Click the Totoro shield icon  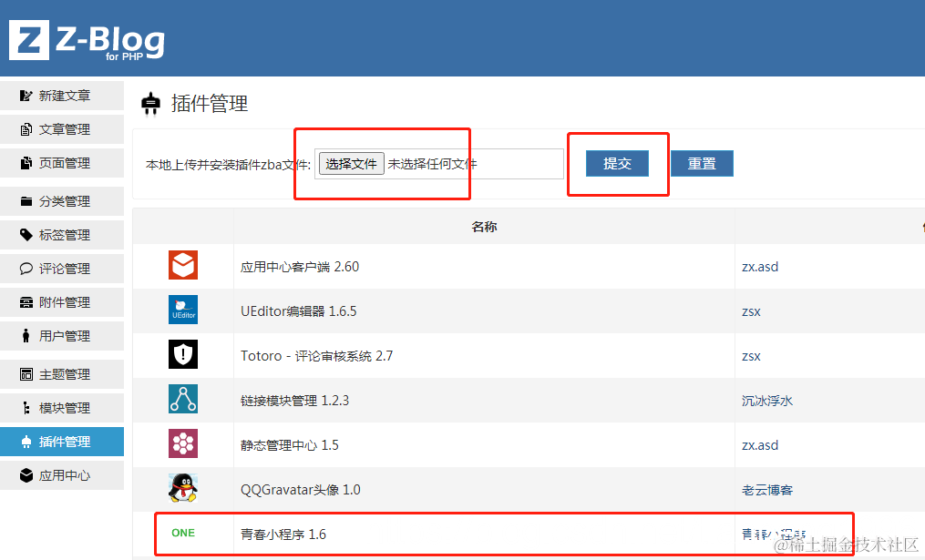(x=183, y=354)
